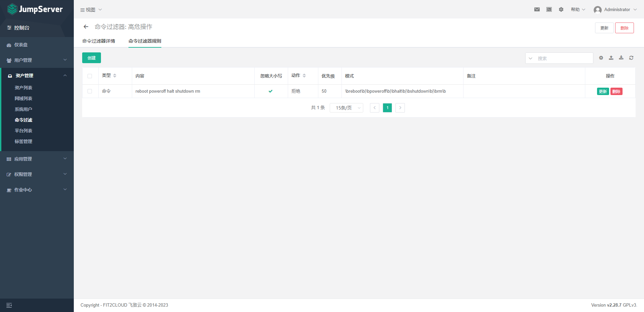The height and width of the screenshot is (312, 644).
Task: Click the 共 1 条 total count
Action: point(318,108)
